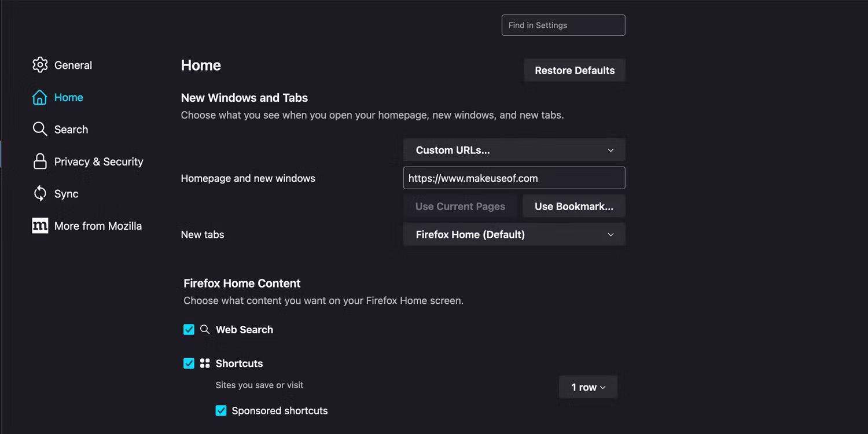This screenshot has width=868, height=434.
Task: Click the More from Mozilla logo icon
Action: coord(40,226)
